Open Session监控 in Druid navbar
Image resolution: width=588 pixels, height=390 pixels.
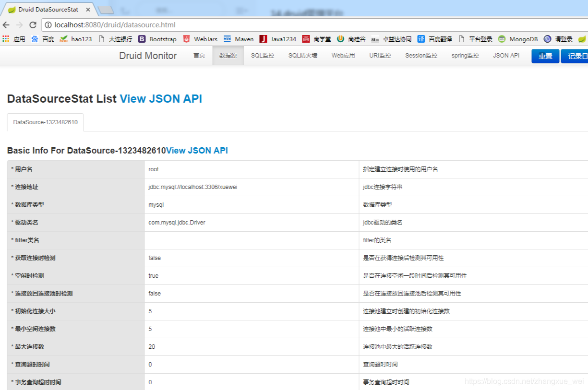tap(421, 56)
